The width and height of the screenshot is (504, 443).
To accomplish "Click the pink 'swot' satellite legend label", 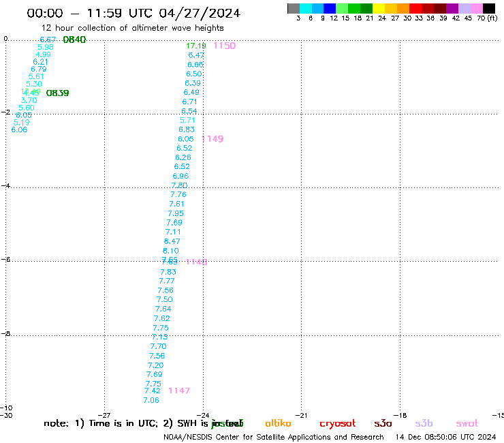I will (x=467, y=423).
